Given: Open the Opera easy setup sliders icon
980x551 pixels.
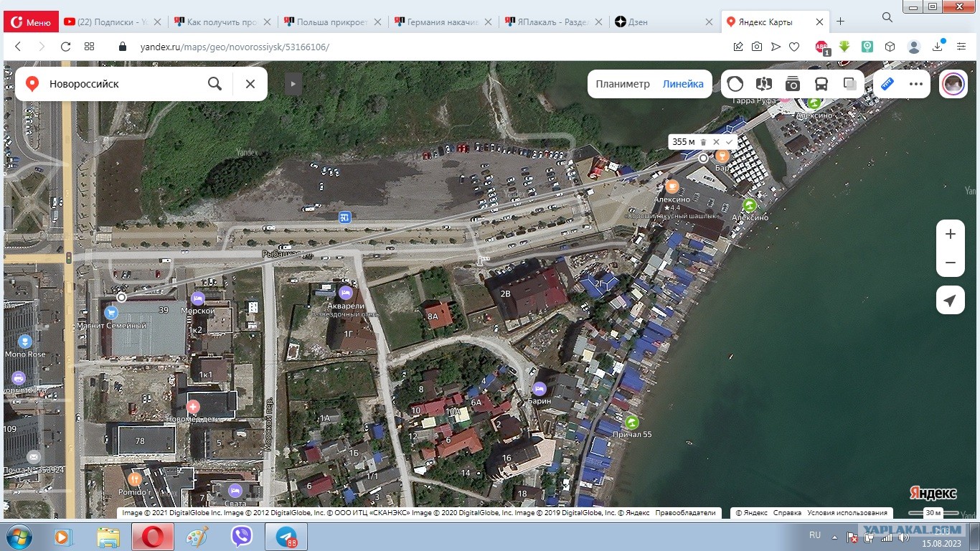Looking at the screenshot, I should coord(961,47).
